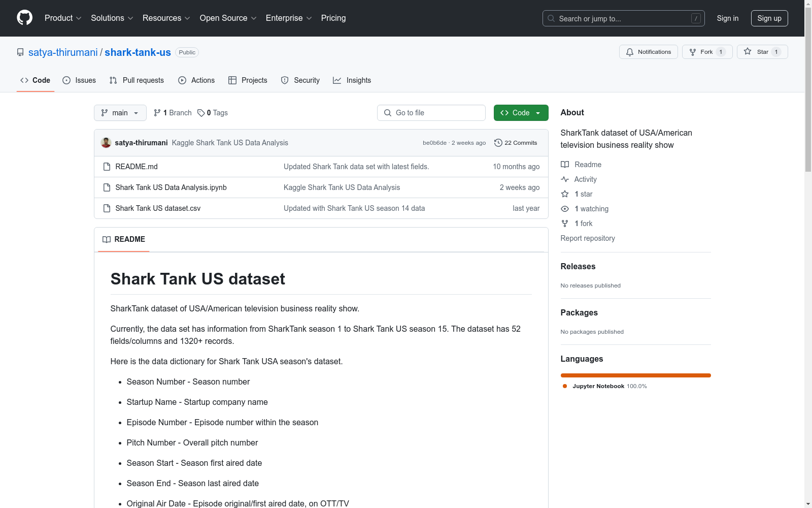This screenshot has width=812, height=508.
Task: Click the Sign up button
Action: pos(769,18)
